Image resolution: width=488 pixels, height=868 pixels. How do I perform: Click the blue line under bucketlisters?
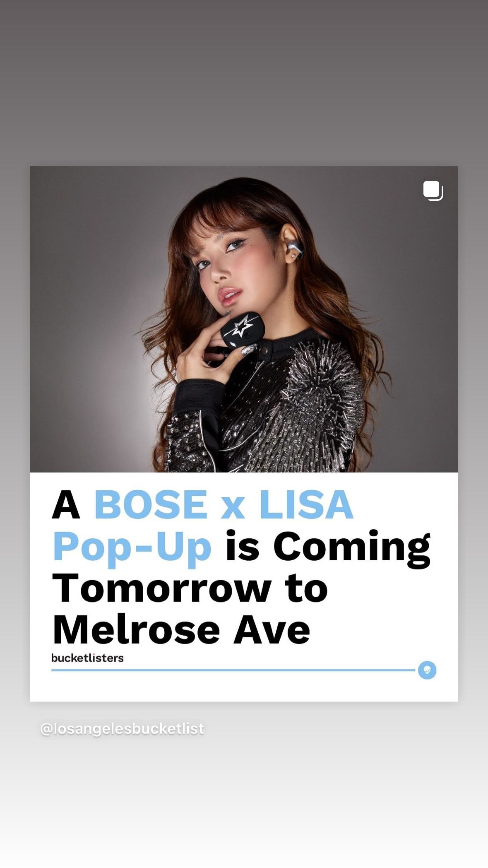click(x=233, y=670)
